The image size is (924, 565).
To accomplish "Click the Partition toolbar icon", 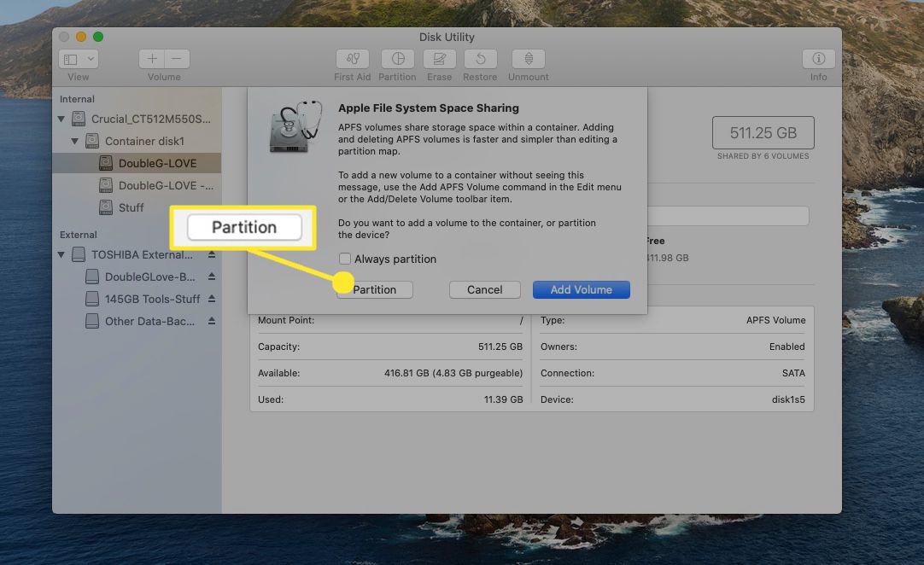I will tap(397, 59).
